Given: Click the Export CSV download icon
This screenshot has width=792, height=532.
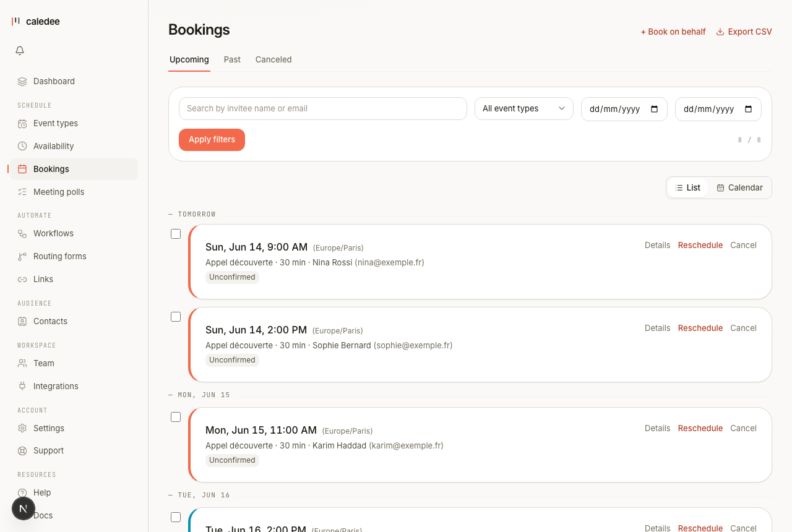Looking at the screenshot, I should (x=720, y=32).
